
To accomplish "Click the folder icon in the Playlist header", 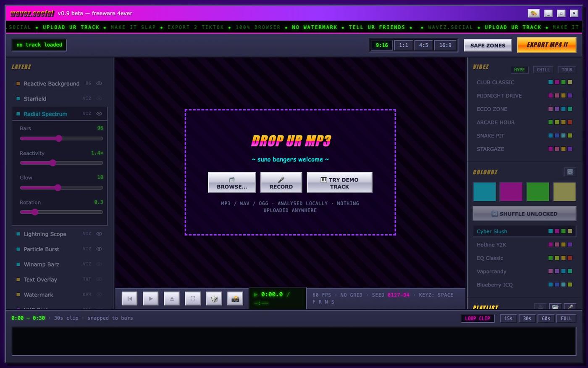I will 555,307.
